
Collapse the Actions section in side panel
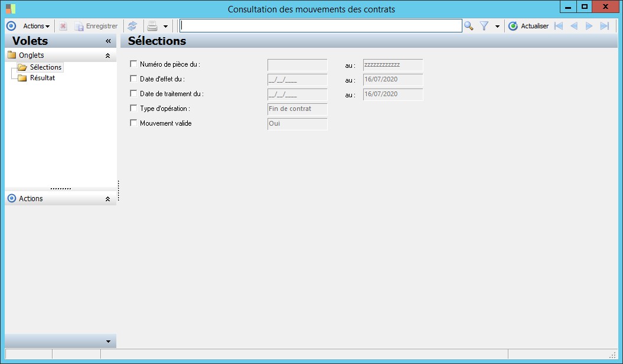pos(107,199)
